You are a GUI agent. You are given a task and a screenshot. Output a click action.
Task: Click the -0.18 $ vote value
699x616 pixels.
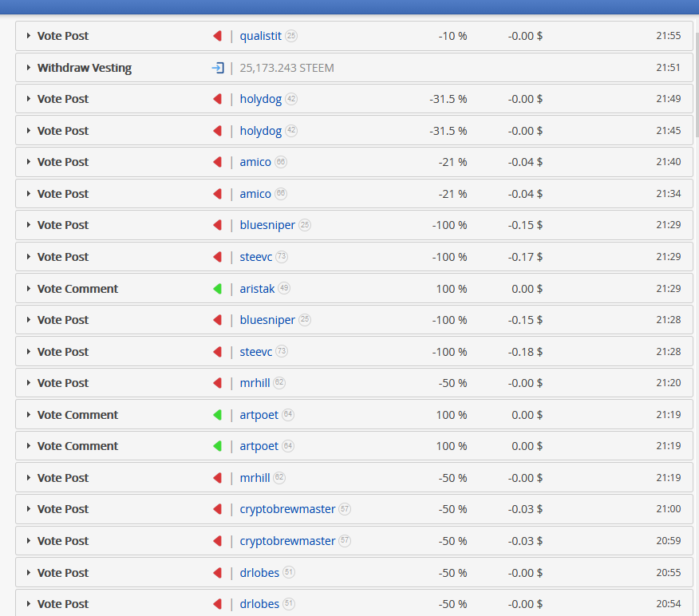(x=525, y=352)
